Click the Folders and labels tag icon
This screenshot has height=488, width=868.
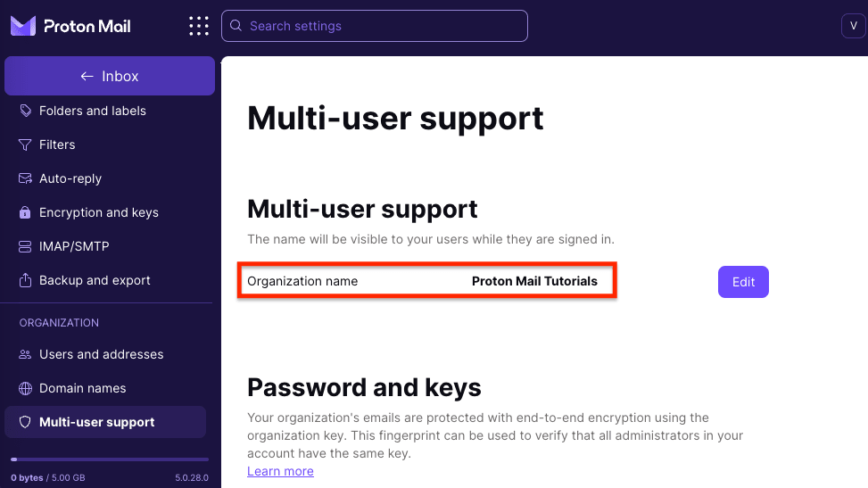(25, 111)
